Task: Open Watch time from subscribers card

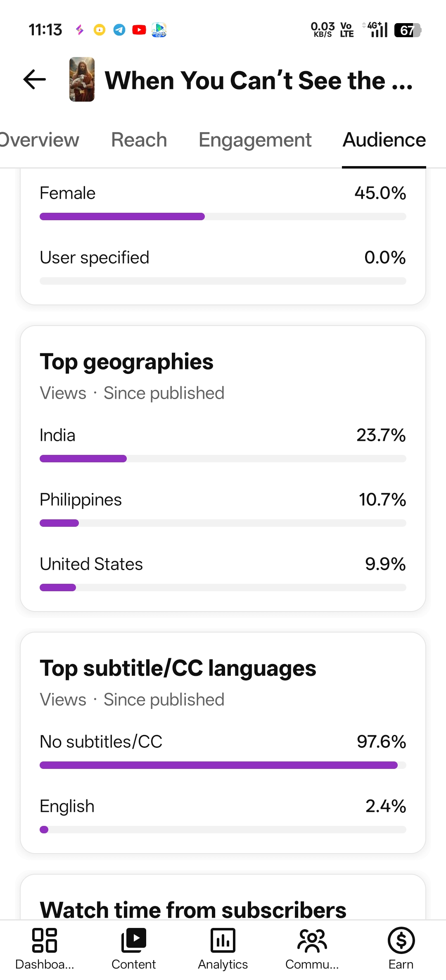Action: coord(223,897)
